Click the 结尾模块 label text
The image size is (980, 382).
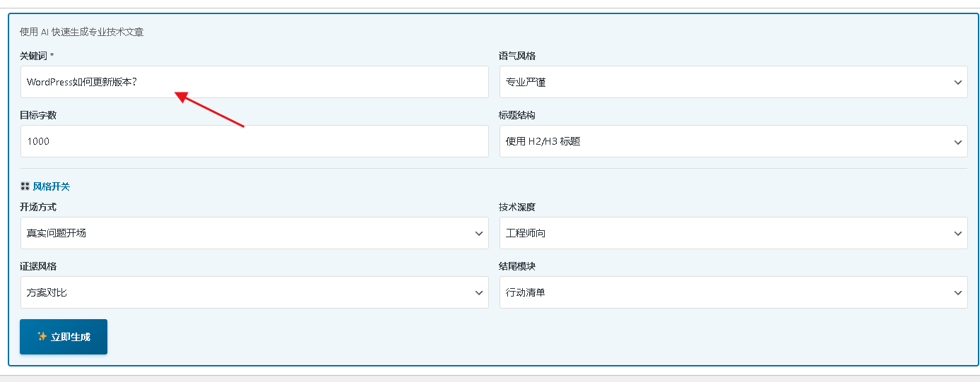516,266
